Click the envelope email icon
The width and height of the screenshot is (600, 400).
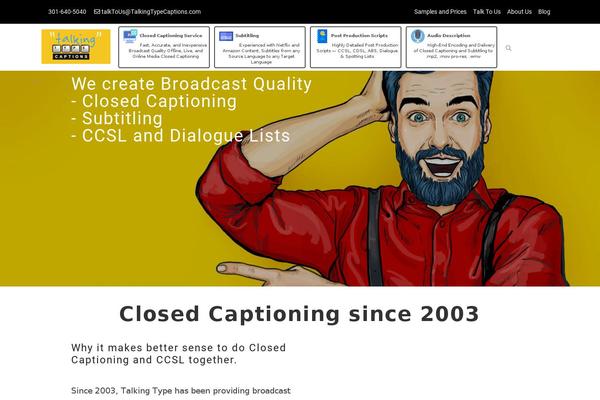(x=97, y=11)
